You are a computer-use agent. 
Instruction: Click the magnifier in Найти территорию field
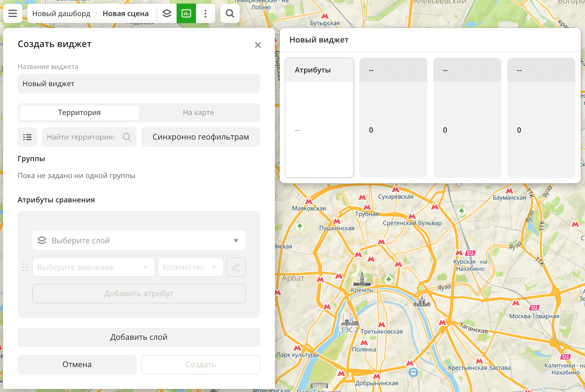click(127, 137)
